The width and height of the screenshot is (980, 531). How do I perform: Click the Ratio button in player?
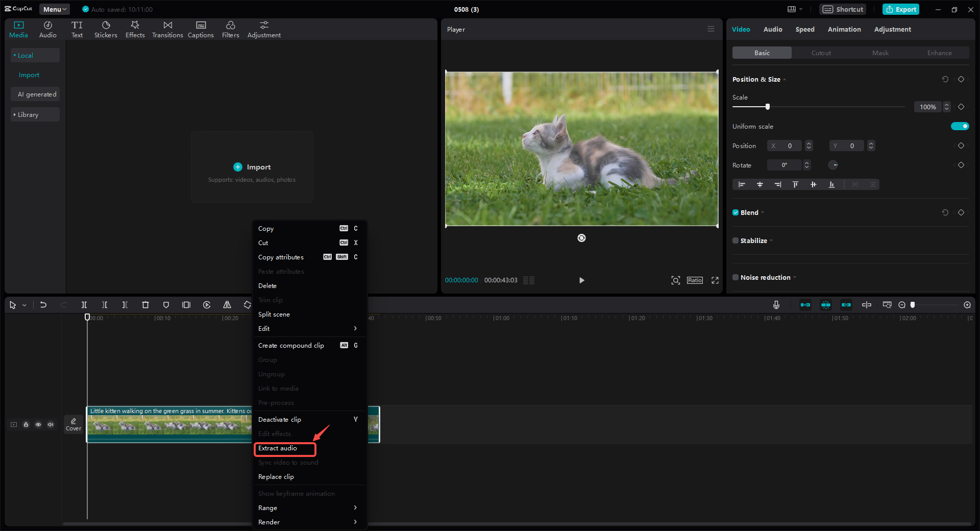click(695, 280)
